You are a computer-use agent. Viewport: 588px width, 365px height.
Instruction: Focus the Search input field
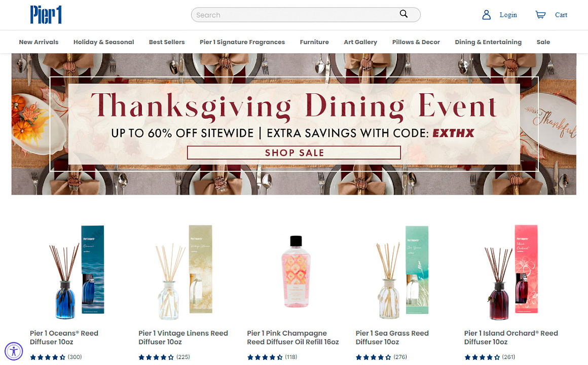pyautogui.click(x=296, y=15)
